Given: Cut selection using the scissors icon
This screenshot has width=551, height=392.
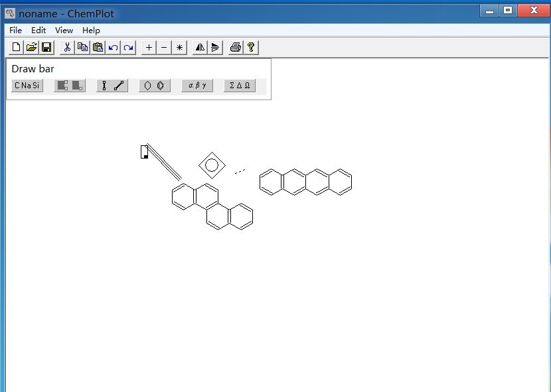Looking at the screenshot, I should pyautogui.click(x=67, y=47).
